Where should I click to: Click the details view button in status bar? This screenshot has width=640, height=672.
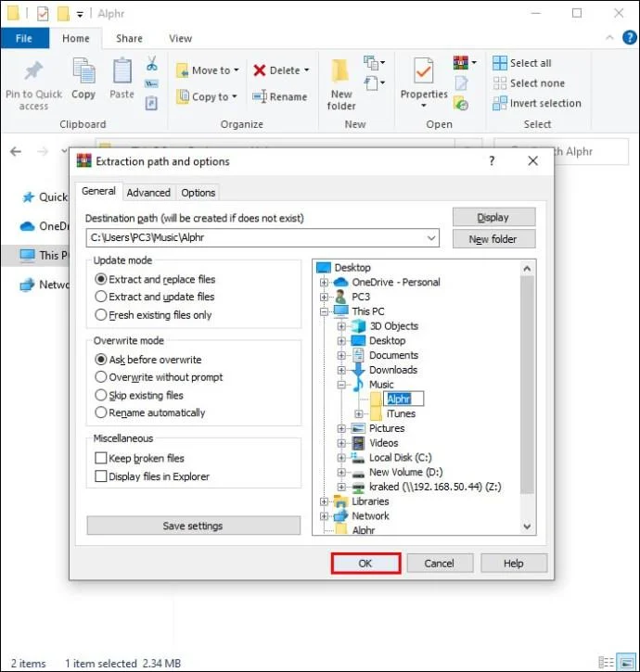[x=606, y=662]
